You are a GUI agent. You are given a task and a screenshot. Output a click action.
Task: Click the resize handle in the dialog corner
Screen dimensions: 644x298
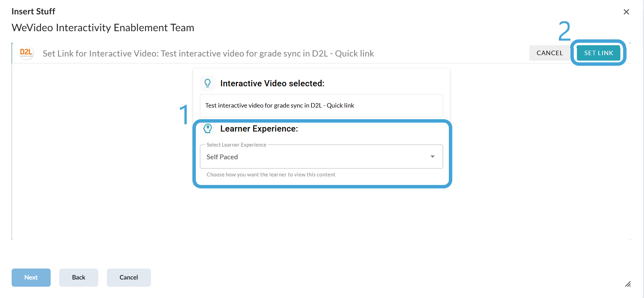click(x=628, y=284)
